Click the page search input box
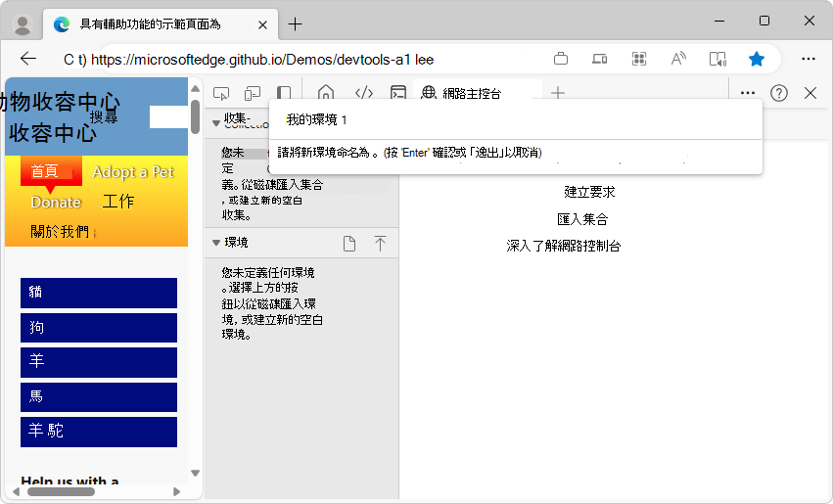This screenshot has height=504, width=833. click(x=168, y=116)
